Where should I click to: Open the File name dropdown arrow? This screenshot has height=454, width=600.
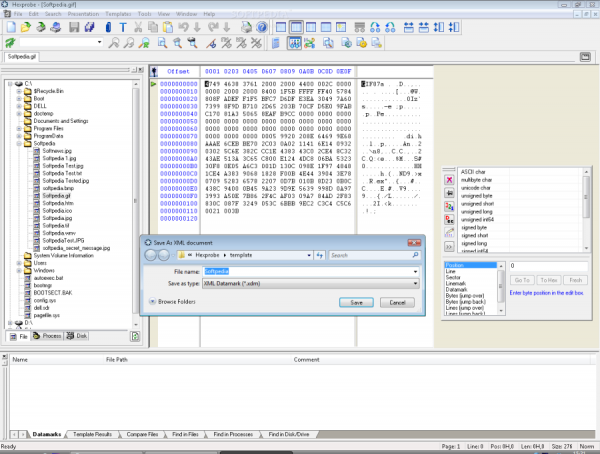click(413, 271)
